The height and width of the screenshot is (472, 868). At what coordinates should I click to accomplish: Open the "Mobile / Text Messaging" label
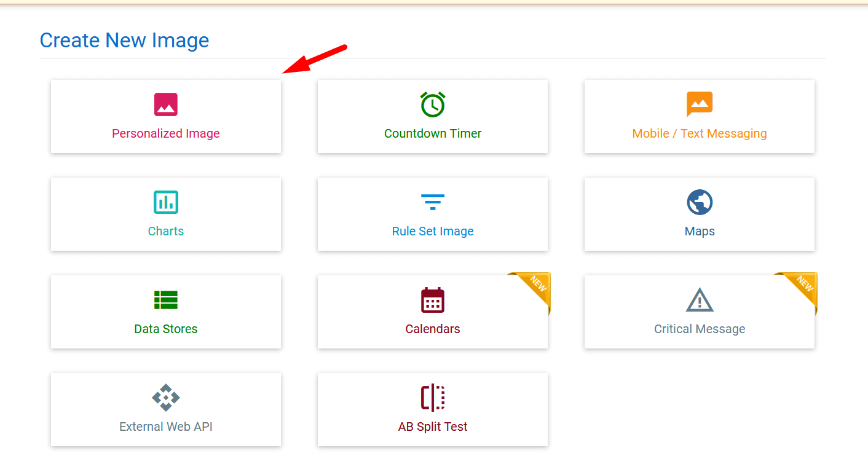coord(699,133)
